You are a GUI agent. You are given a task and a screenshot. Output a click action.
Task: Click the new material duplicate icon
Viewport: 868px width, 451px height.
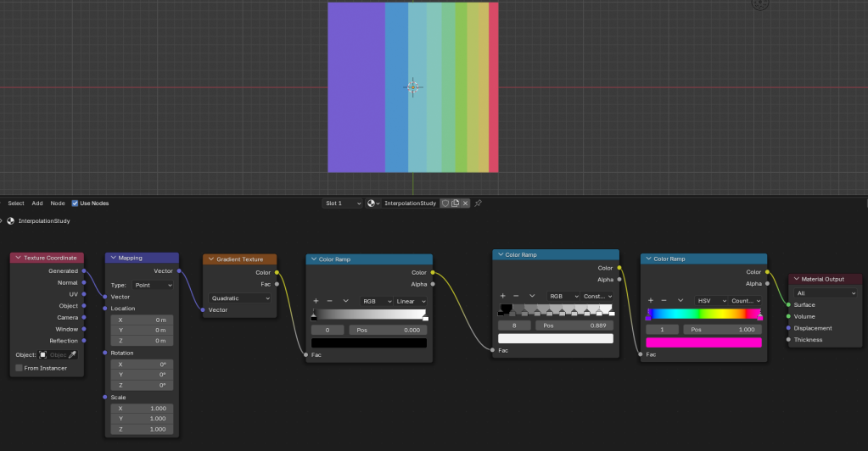click(x=456, y=203)
